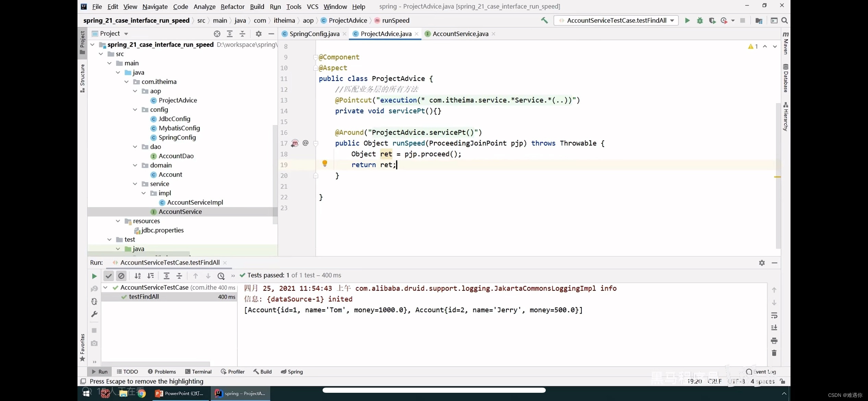Toggle show ignored tests icon
The height and width of the screenshot is (401, 868).
[x=121, y=276]
